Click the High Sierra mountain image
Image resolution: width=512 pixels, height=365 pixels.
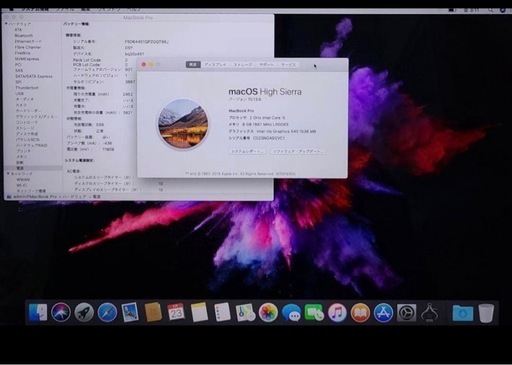183,123
